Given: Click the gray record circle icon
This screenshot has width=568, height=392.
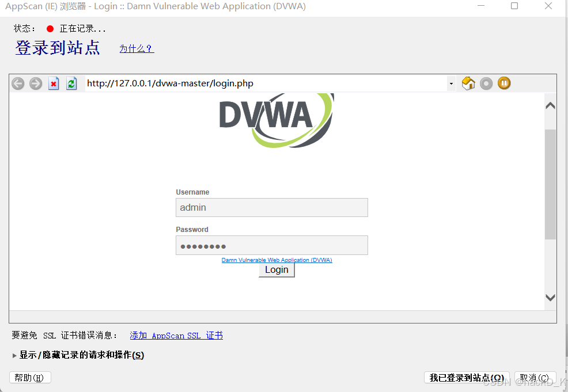Looking at the screenshot, I should [486, 83].
